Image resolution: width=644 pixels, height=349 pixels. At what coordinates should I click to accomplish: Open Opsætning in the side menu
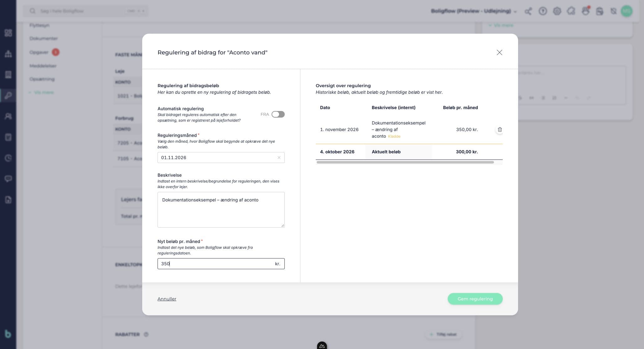[x=42, y=79]
